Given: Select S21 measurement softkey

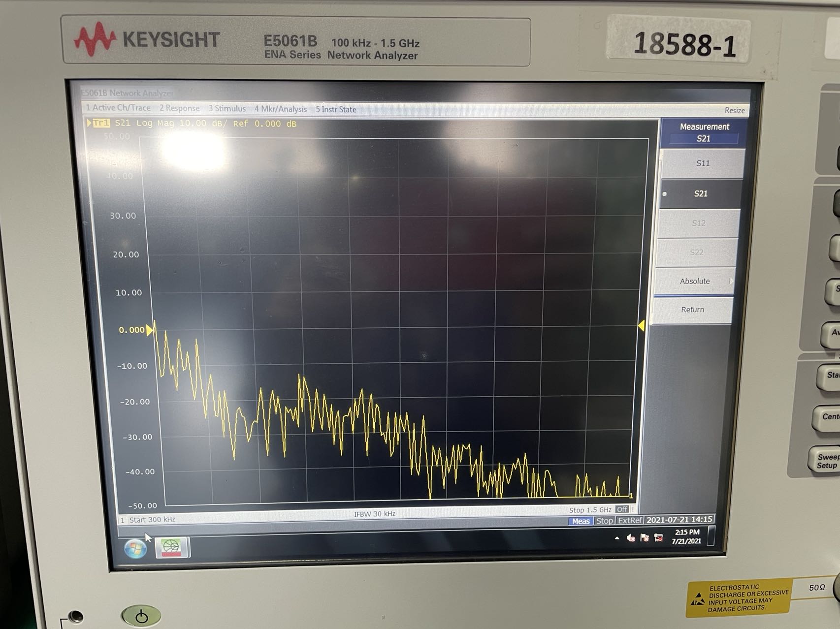Looking at the screenshot, I should tap(701, 194).
